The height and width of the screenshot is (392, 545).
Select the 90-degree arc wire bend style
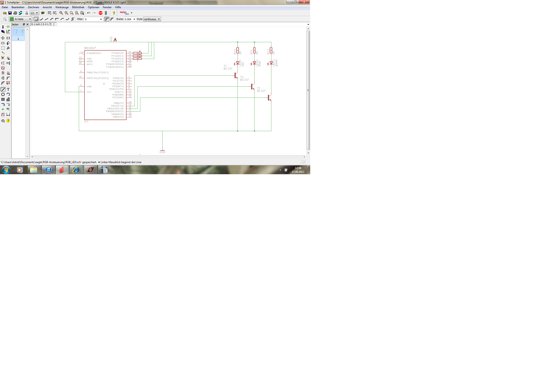click(x=62, y=19)
